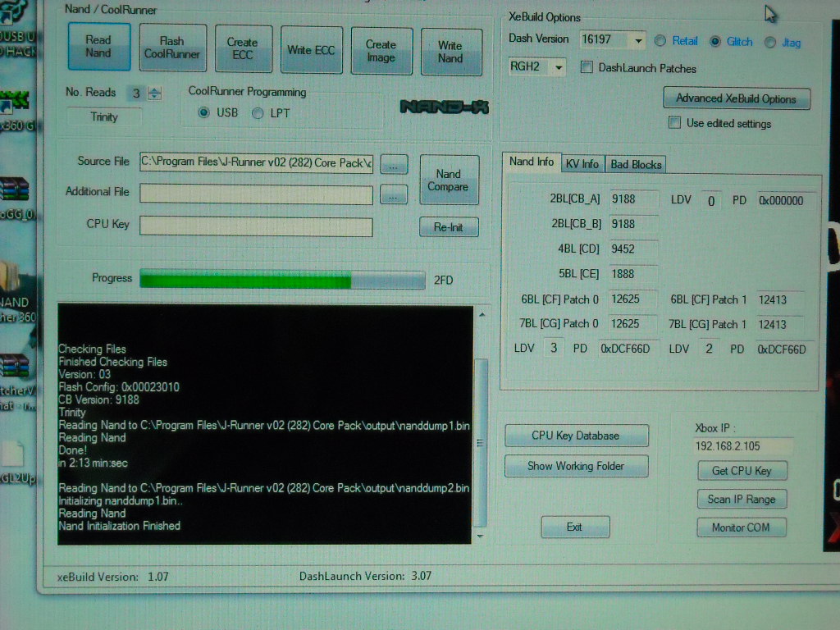Open the Bad Blocks tab
This screenshot has width=840, height=630.
[636, 165]
